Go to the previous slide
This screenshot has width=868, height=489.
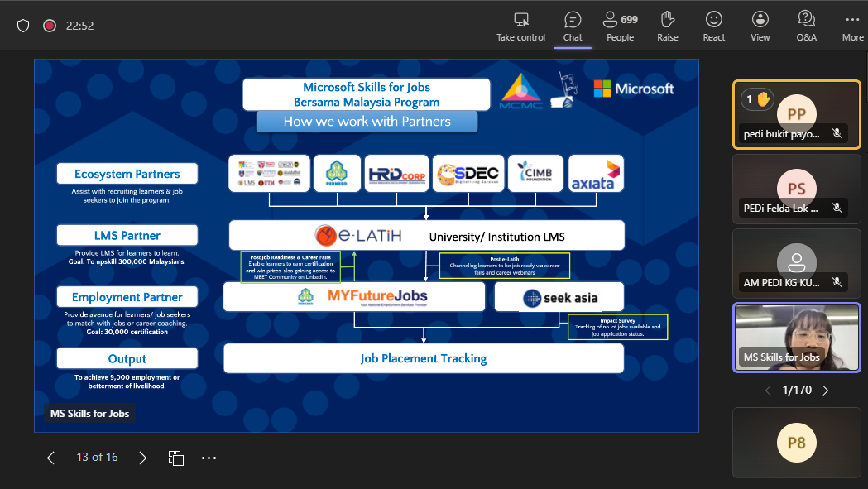(x=50, y=458)
